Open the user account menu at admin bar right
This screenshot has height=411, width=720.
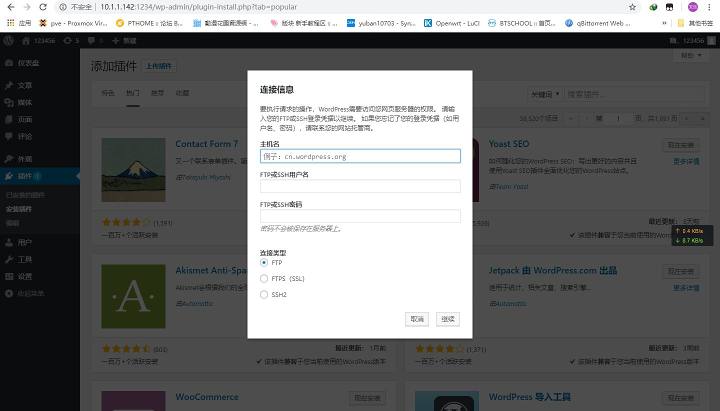pos(692,40)
